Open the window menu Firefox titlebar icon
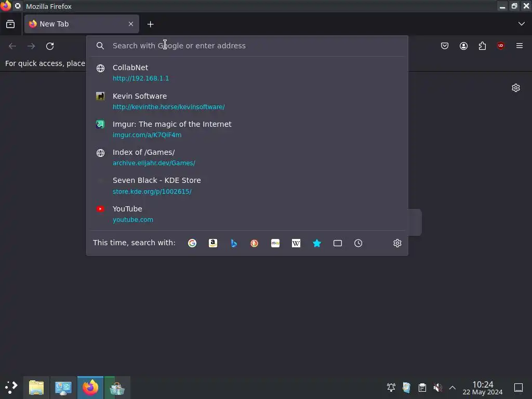 (6, 6)
